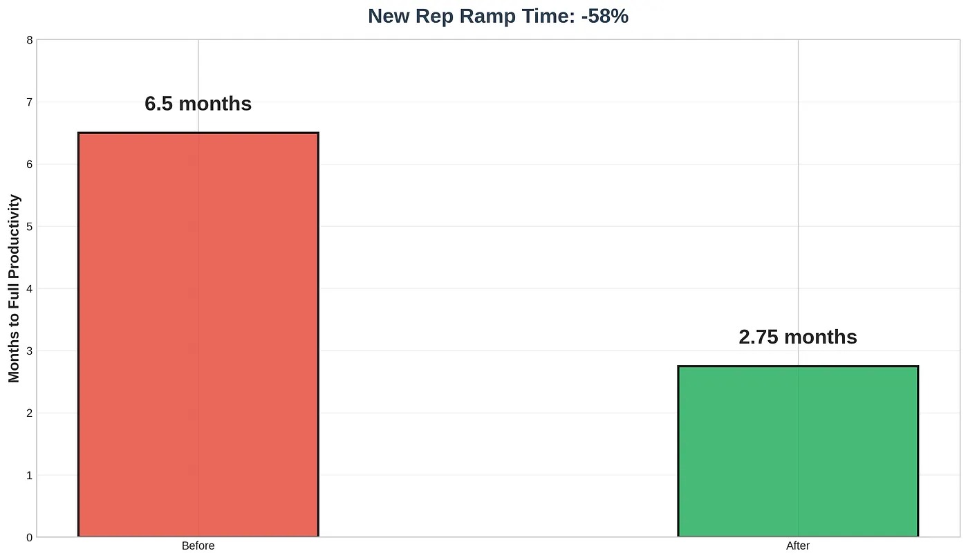Select the y-axis tick label 6
Image resolution: width=968 pixels, height=560 pixels.
(29, 164)
